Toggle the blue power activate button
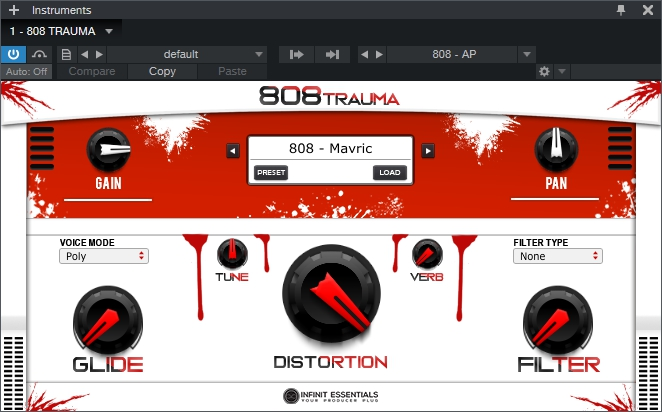Image resolution: width=662 pixels, height=412 pixels. [14, 54]
